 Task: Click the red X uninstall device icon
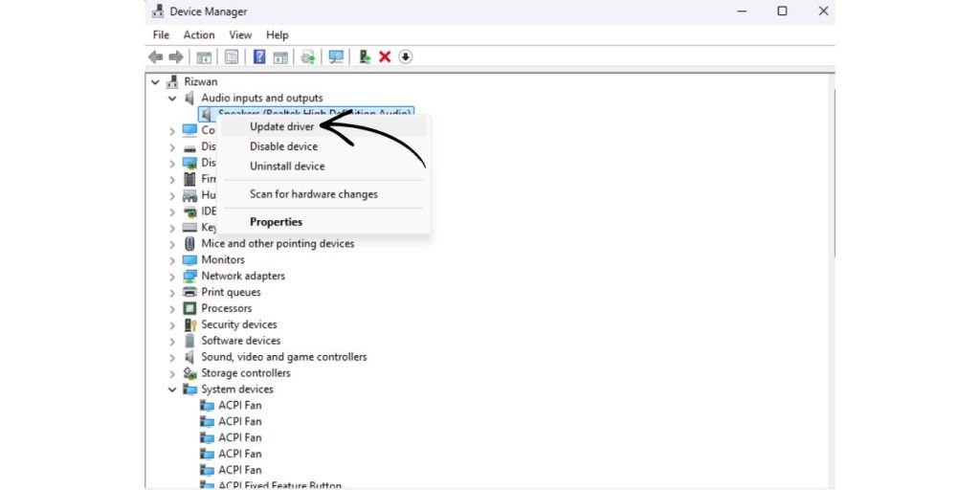(385, 56)
